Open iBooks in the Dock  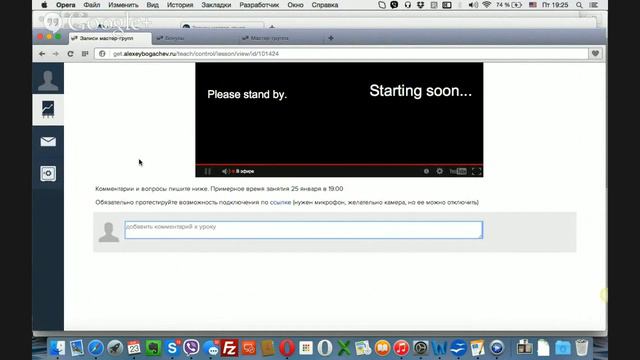click(382, 348)
